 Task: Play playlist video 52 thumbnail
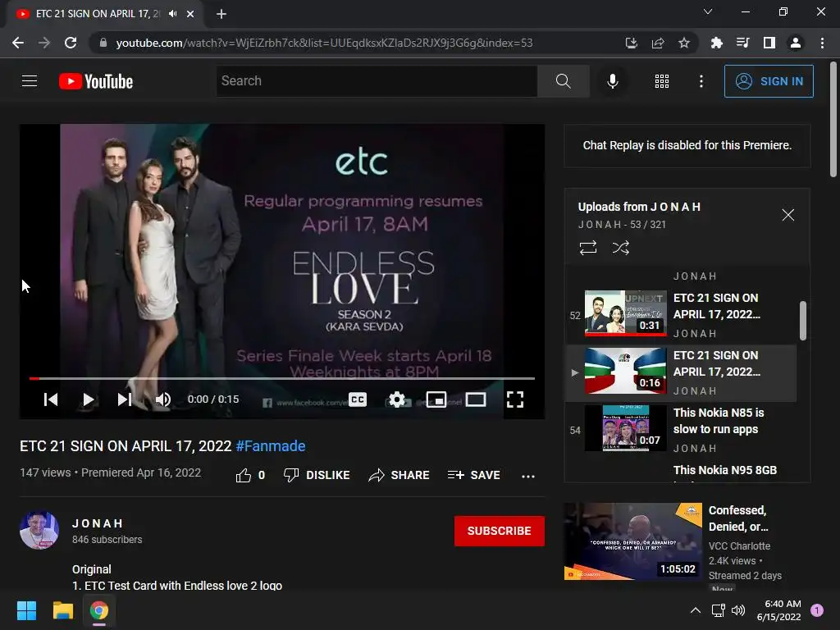click(x=625, y=313)
